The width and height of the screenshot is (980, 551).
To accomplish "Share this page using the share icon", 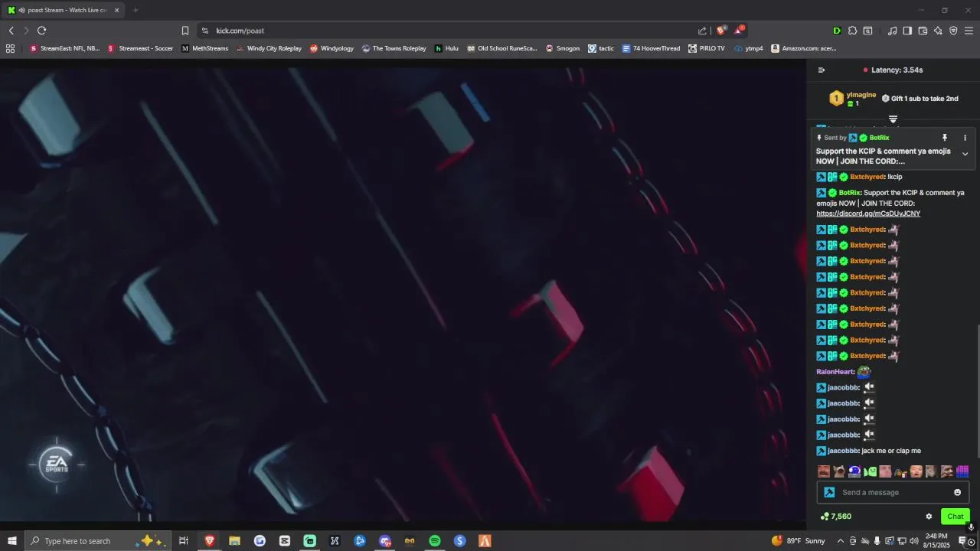I will point(702,31).
